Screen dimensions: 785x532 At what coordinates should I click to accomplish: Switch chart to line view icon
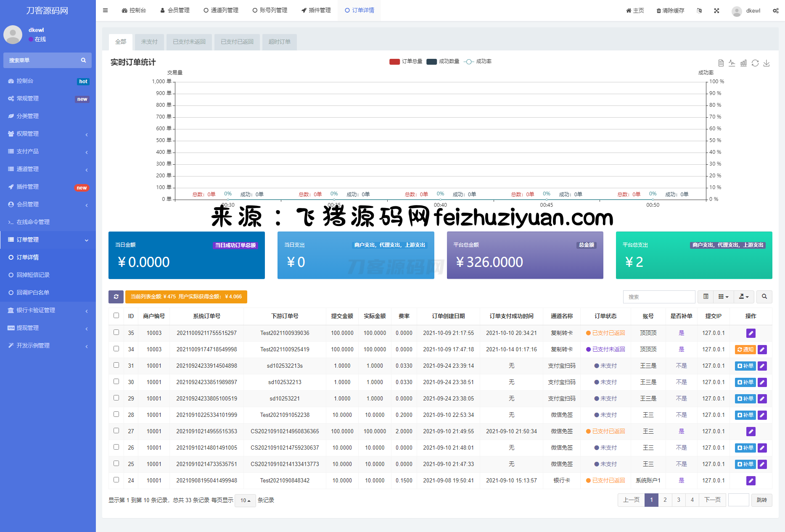coord(732,63)
